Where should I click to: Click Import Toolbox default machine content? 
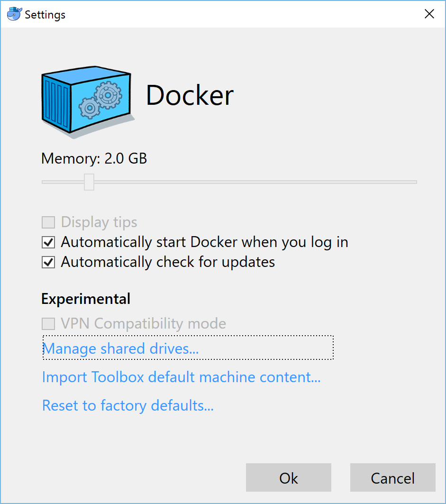click(x=181, y=377)
